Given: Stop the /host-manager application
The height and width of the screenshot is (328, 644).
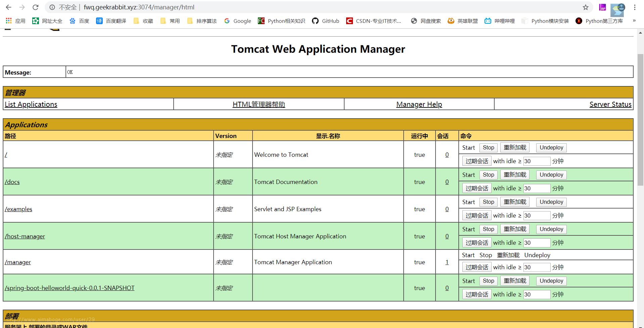Looking at the screenshot, I should [x=488, y=229].
